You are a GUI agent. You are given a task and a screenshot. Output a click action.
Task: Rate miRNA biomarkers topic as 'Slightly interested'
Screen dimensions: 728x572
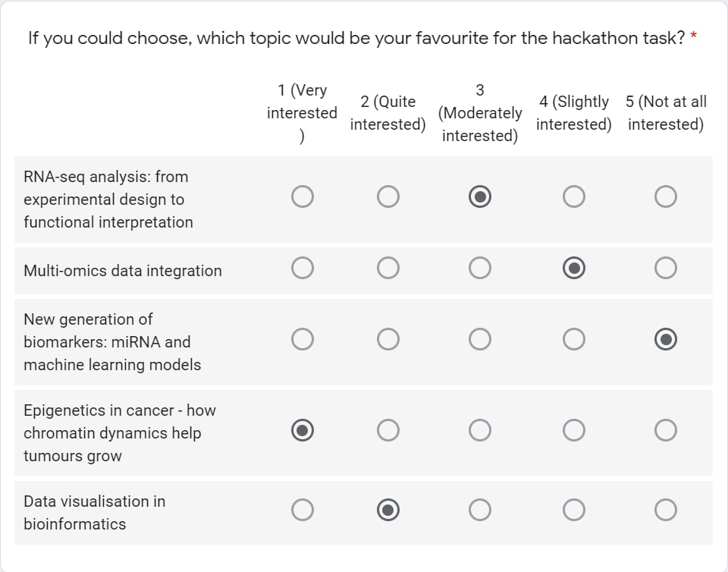[x=574, y=339]
